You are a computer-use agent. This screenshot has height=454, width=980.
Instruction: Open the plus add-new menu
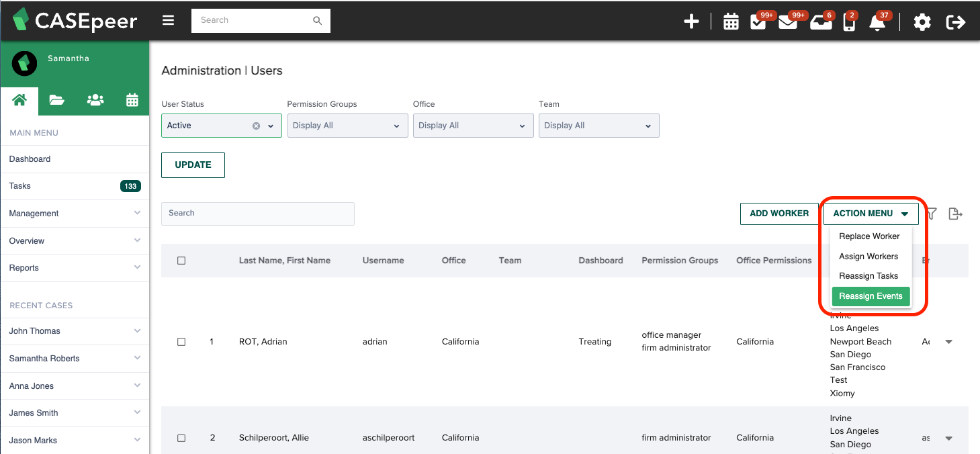[x=691, y=21]
